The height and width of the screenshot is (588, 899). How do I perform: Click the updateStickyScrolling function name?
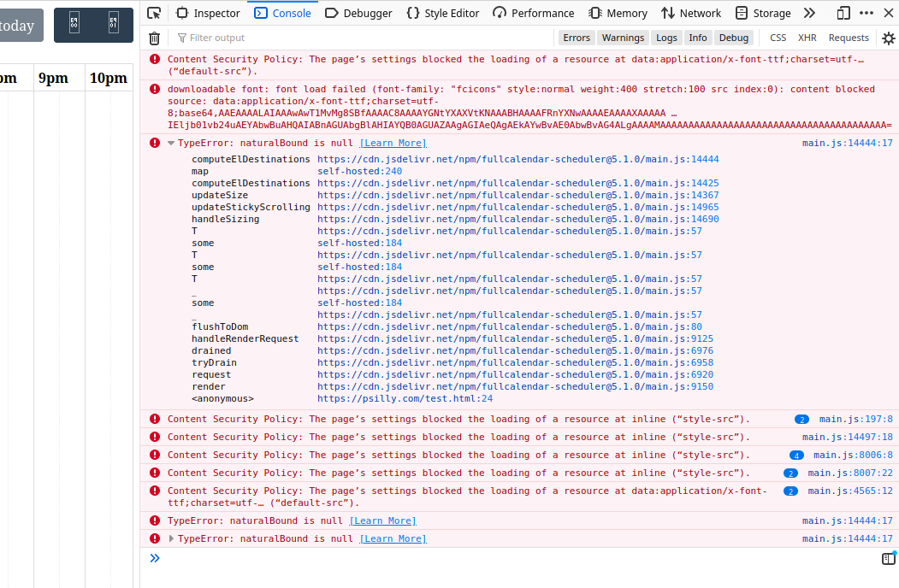click(x=251, y=208)
